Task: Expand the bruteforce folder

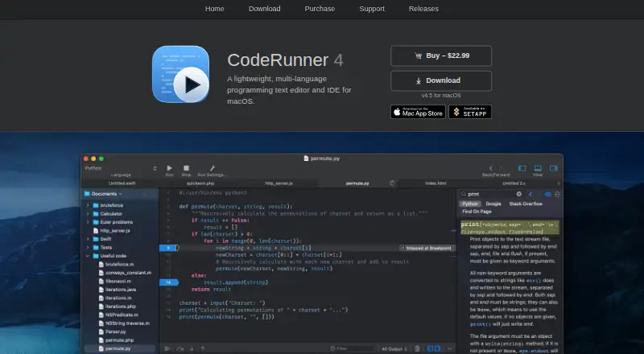Action: coord(88,205)
